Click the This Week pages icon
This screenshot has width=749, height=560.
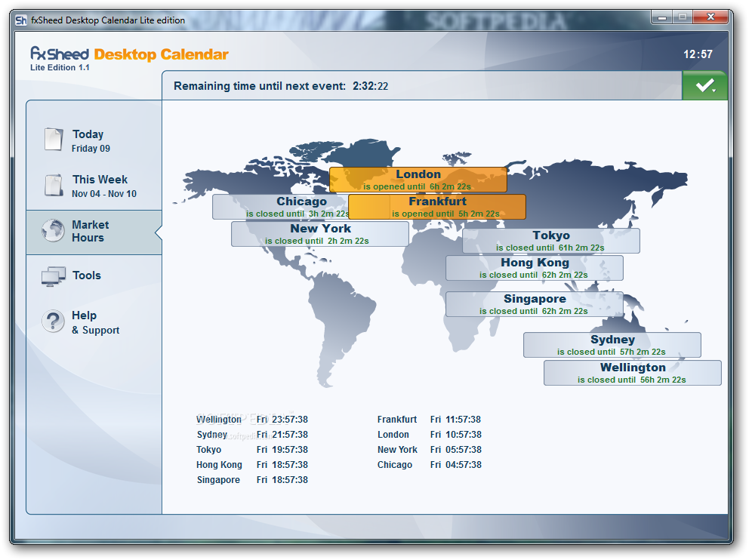(x=54, y=185)
